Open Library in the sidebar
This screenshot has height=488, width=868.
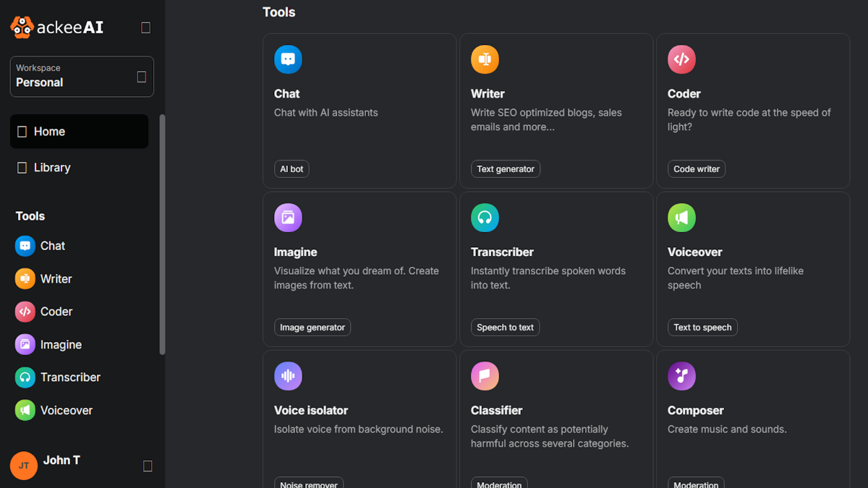pyautogui.click(x=79, y=168)
